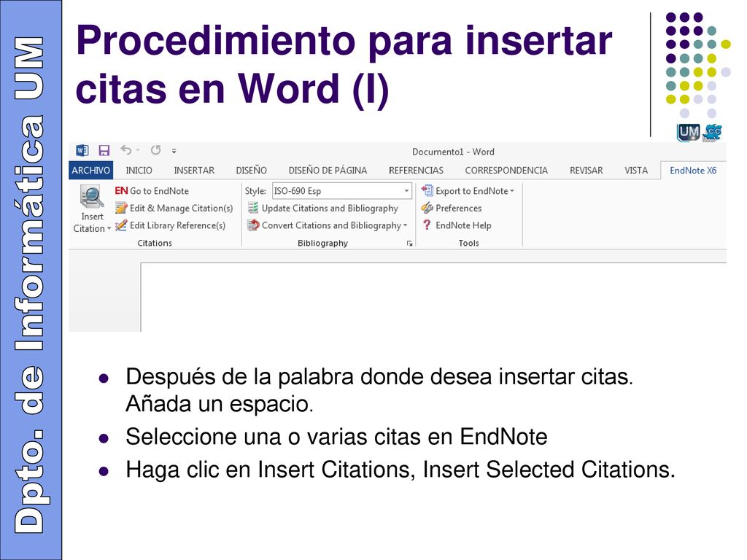747x560 pixels.
Task: Click the red EN icon for EndNote
Action: point(121,190)
